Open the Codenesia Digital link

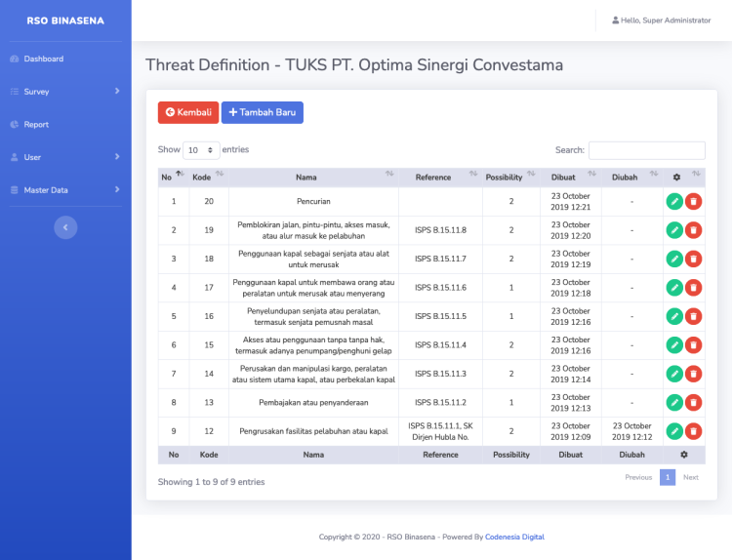[x=514, y=538]
